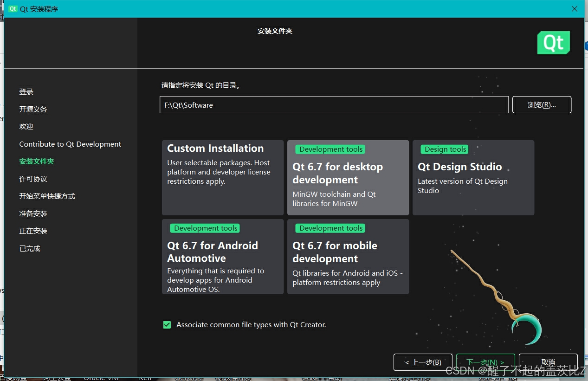Click the highlighted 安装文件夹 sidebar step
Viewport: 588px width, 381px height.
(37, 161)
